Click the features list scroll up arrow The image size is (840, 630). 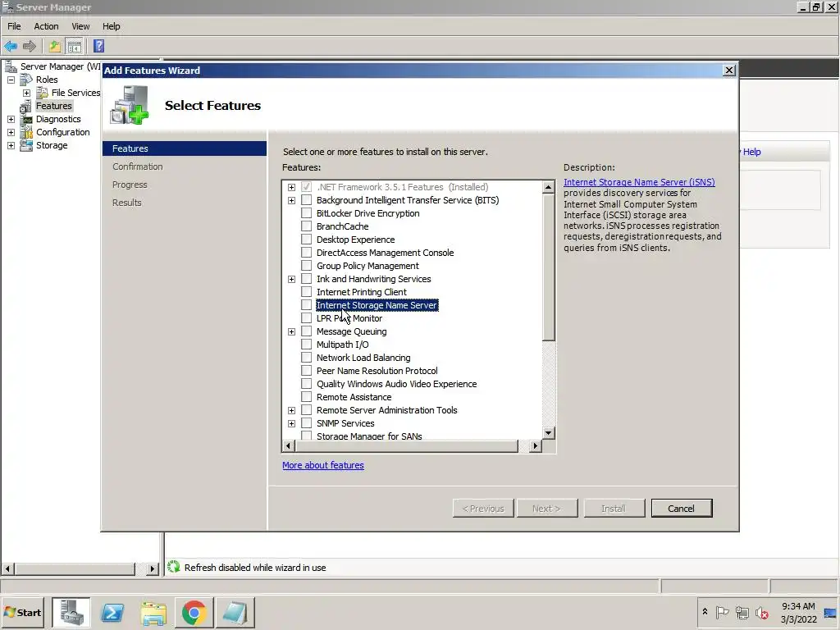point(548,187)
